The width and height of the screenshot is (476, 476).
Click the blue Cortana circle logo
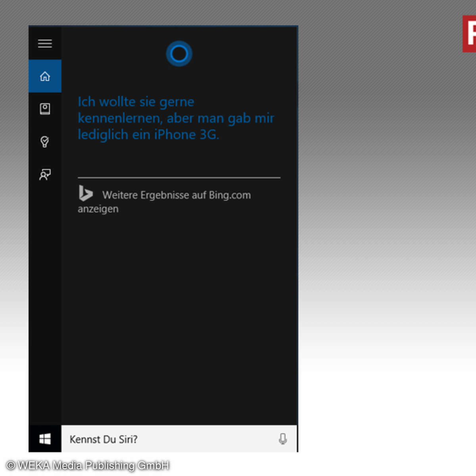[x=179, y=54]
